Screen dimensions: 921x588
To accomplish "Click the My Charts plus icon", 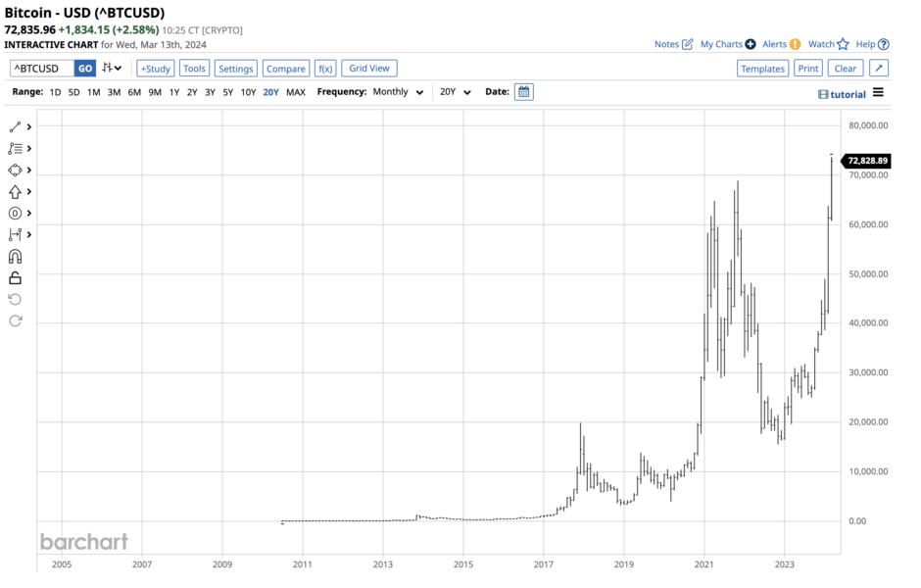I will (x=751, y=44).
